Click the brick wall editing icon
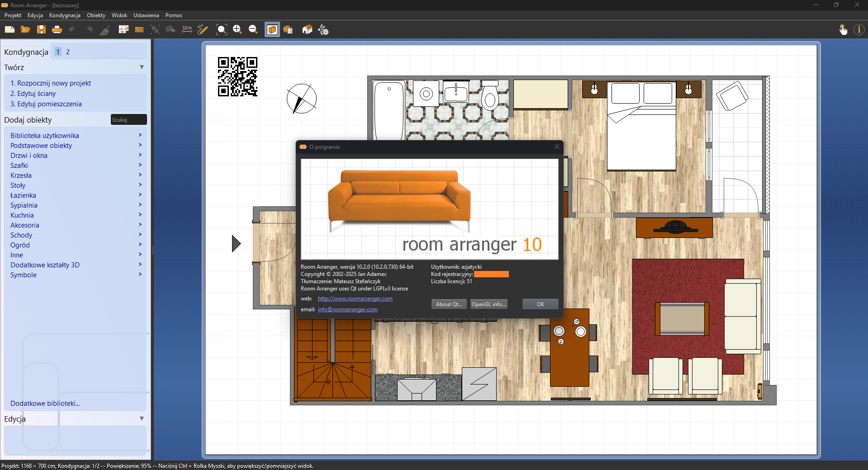 (139, 30)
